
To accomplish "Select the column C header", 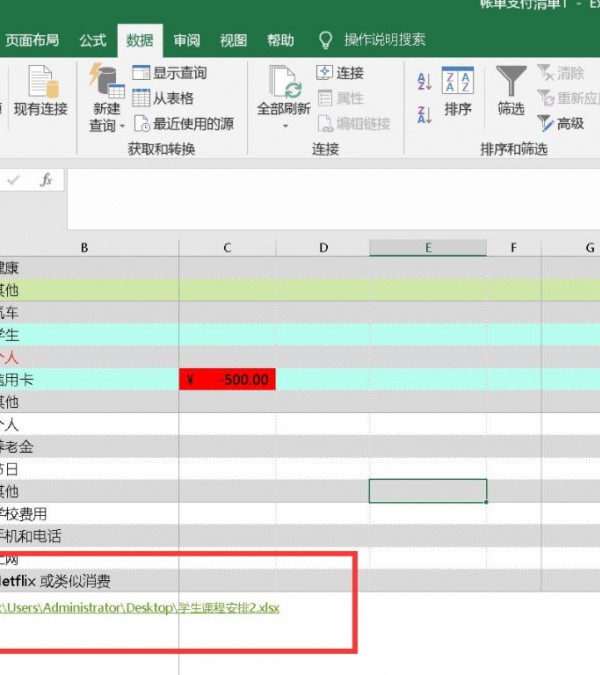I will pos(227,248).
